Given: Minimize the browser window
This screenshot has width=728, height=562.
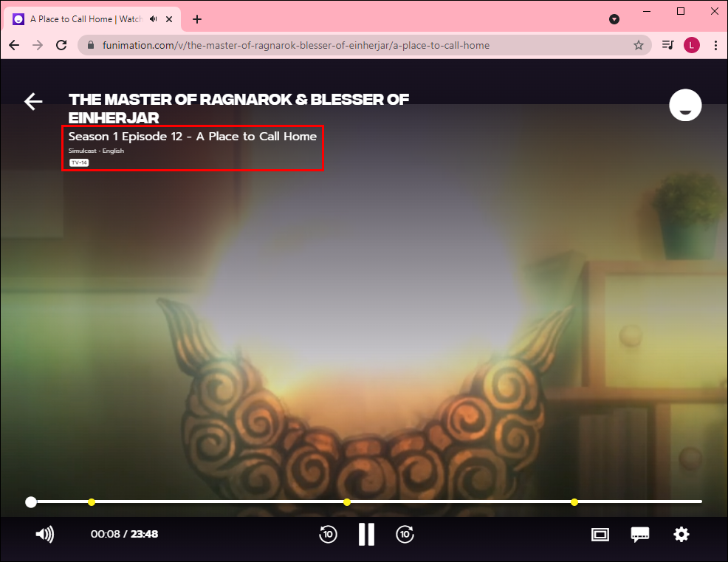Looking at the screenshot, I should pyautogui.click(x=647, y=11).
